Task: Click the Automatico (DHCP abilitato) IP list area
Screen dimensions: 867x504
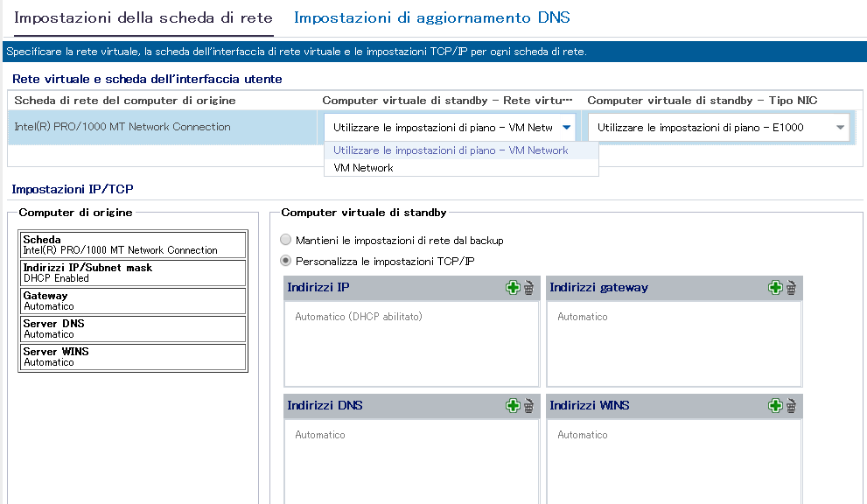Action: (411, 344)
